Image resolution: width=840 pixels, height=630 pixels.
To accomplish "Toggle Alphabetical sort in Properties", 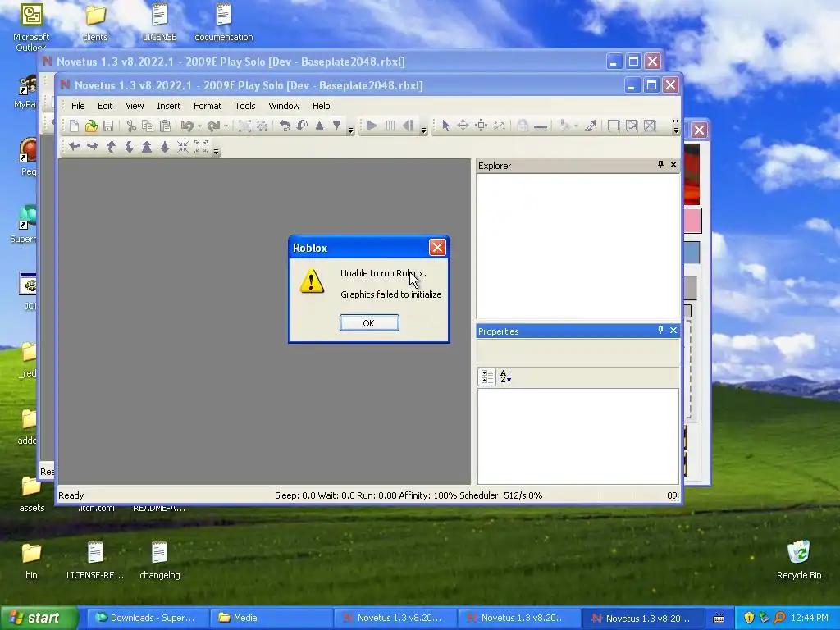I will [505, 377].
